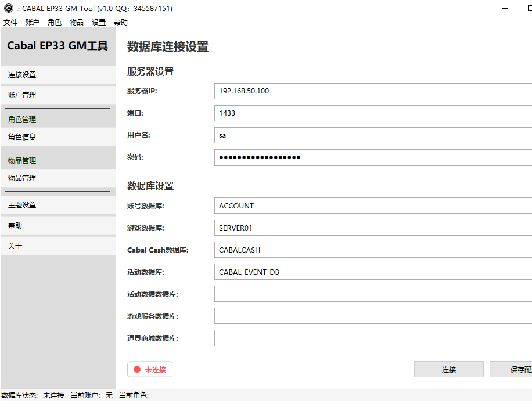The image size is (532, 410).
Task: Open 角色信息 in the sidebar
Action: click(x=58, y=136)
